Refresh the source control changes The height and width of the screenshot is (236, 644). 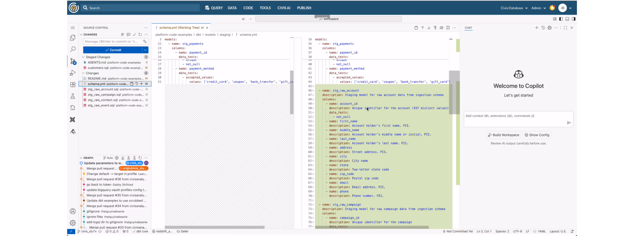140,35
